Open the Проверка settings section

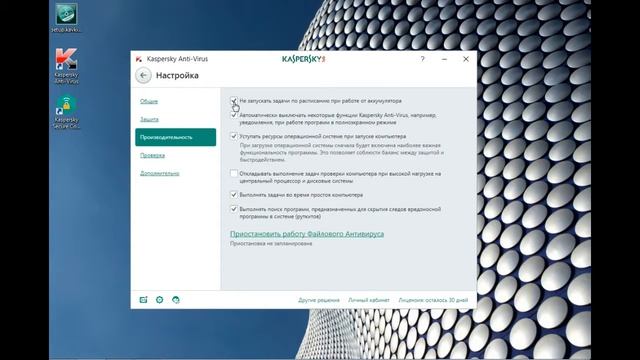153,155
